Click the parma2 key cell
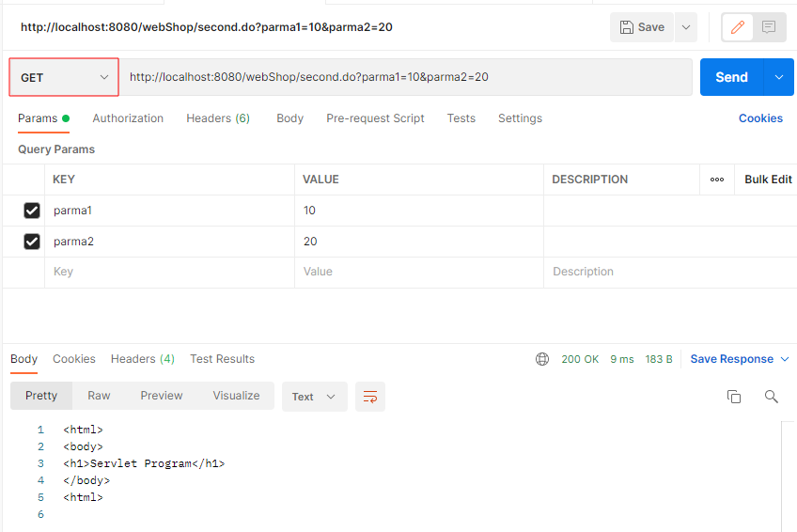The width and height of the screenshot is (797, 532). 170,242
